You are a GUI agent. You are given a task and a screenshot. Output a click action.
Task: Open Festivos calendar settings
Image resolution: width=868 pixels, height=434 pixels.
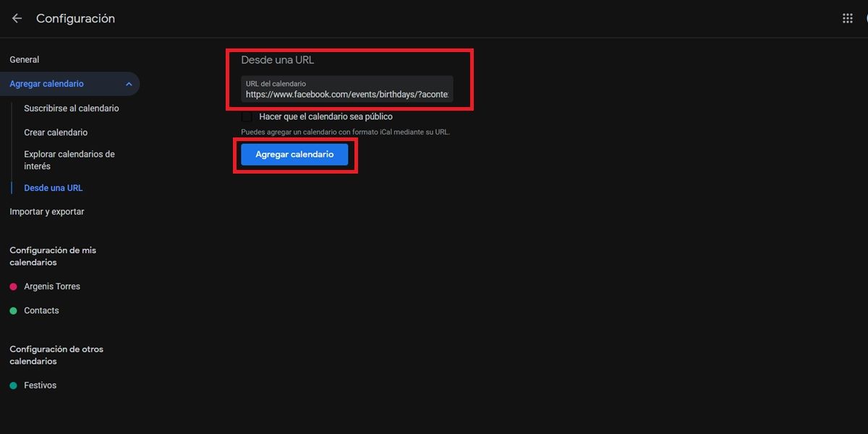[40, 386]
